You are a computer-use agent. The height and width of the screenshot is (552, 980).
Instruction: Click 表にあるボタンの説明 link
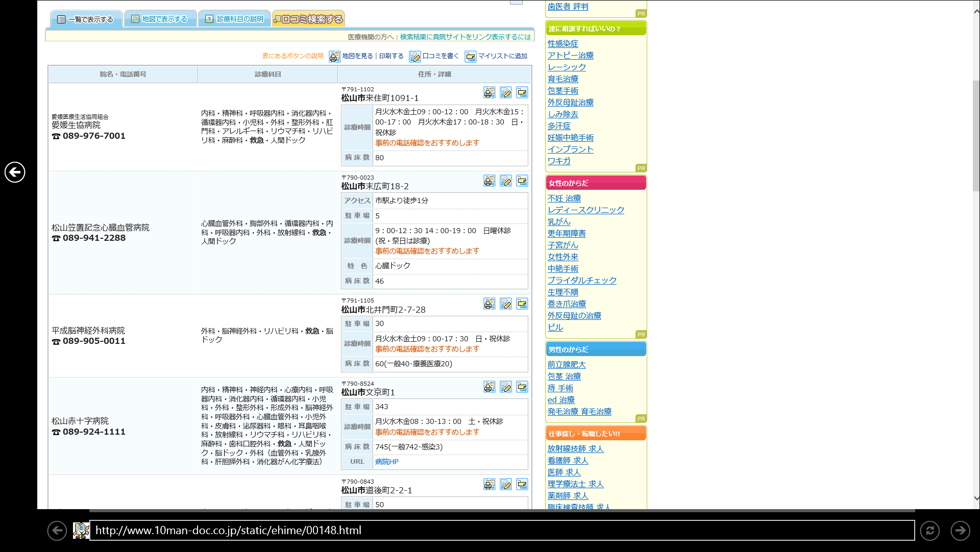(293, 56)
